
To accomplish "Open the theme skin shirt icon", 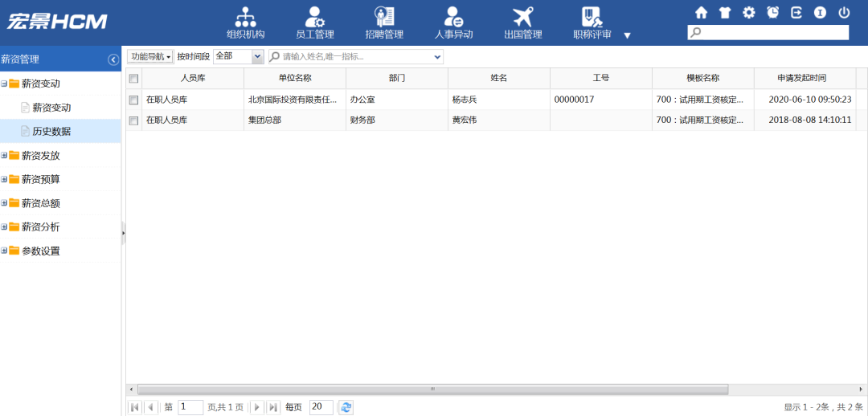I will coord(725,12).
